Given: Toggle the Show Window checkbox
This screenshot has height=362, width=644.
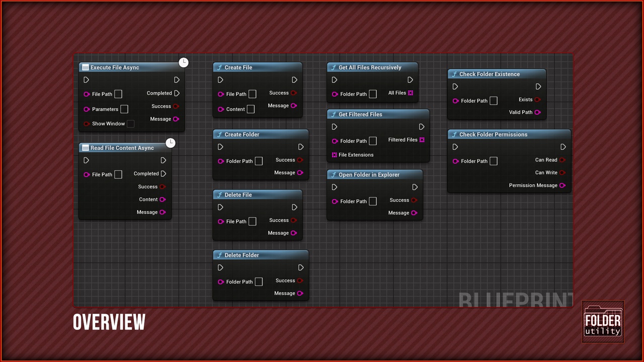Looking at the screenshot, I should (131, 124).
